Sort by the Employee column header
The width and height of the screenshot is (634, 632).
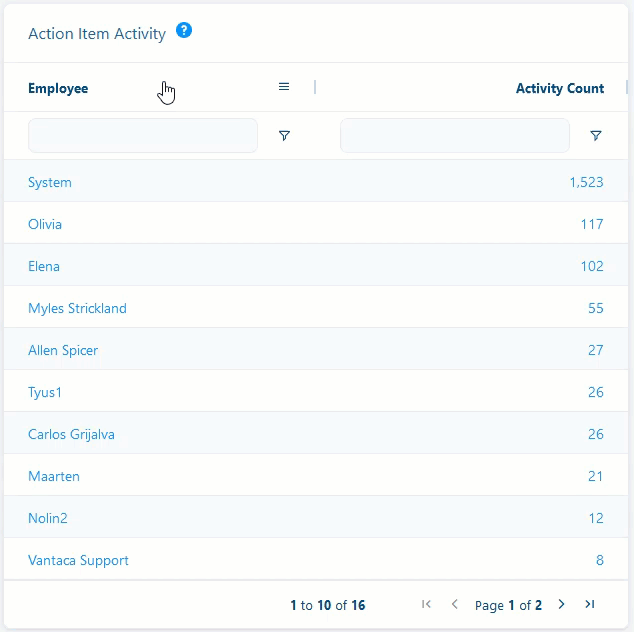point(58,88)
